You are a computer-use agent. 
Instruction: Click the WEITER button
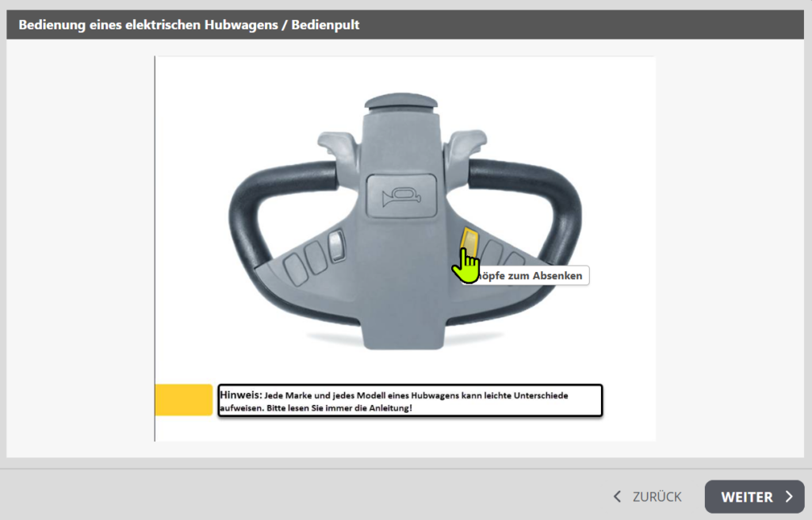[754, 497]
